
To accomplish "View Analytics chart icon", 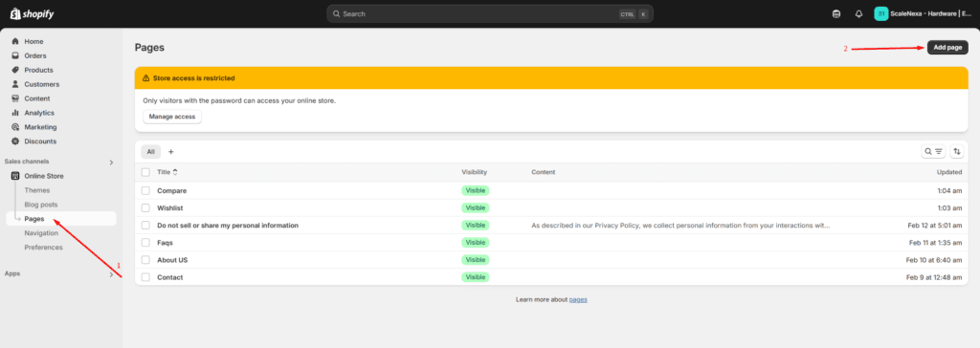I will click(15, 113).
